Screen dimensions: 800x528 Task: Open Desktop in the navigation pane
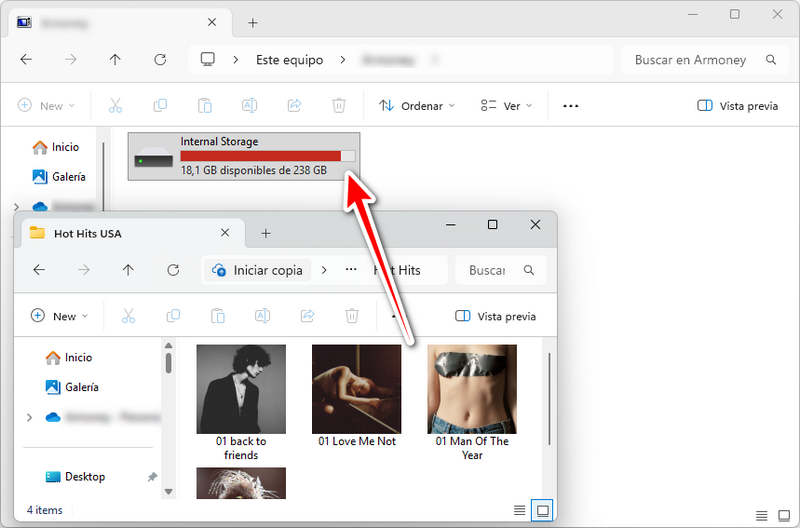(85, 477)
